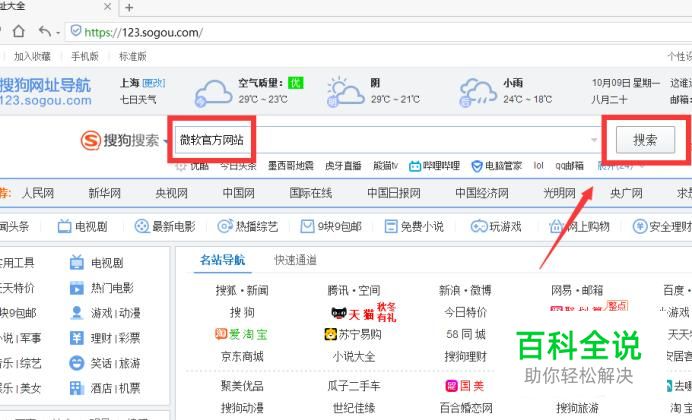Viewport: 692px width, 420px height.
Task: Click sidebar 理财|彩票 yuan icon
Action: click(77, 338)
